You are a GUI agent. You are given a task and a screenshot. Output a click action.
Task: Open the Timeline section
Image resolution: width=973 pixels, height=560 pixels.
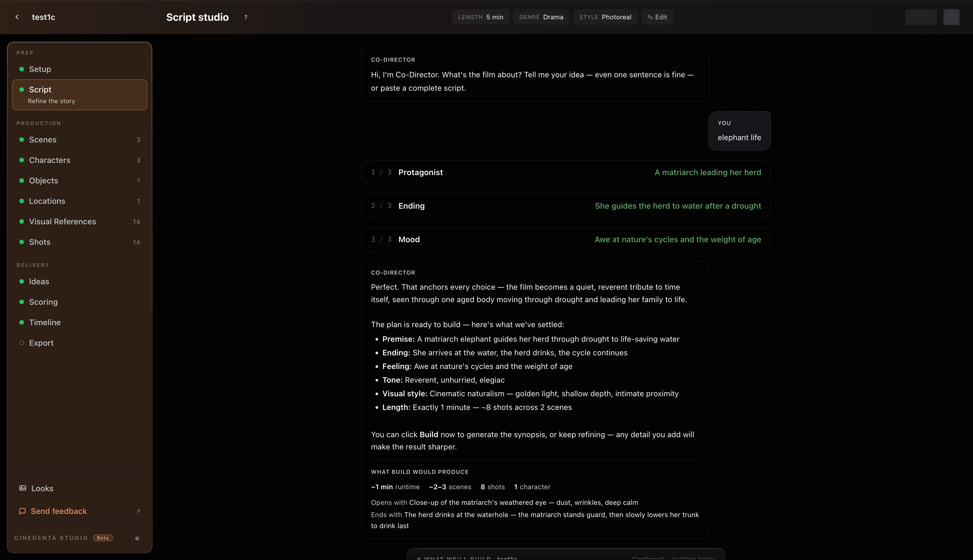coord(80,322)
